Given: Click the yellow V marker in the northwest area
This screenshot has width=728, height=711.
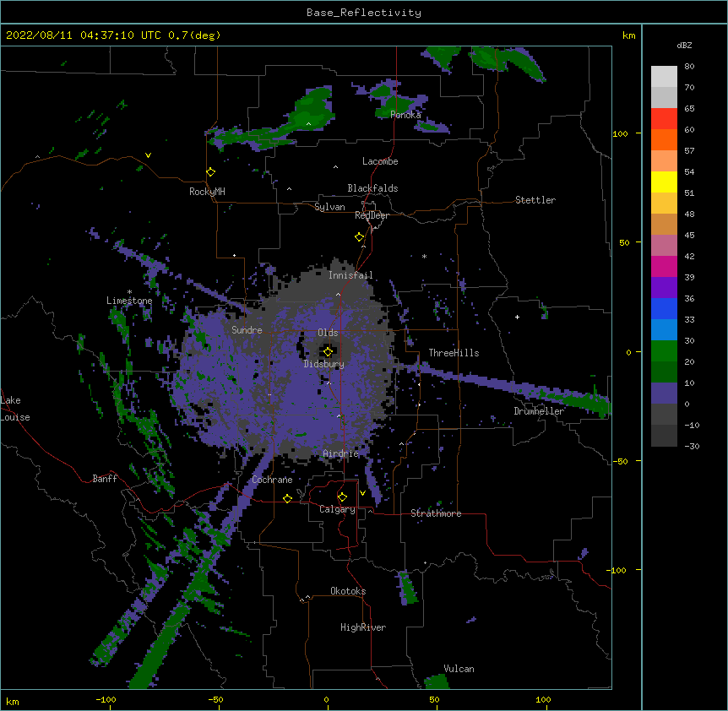Looking at the screenshot, I should point(148,155).
